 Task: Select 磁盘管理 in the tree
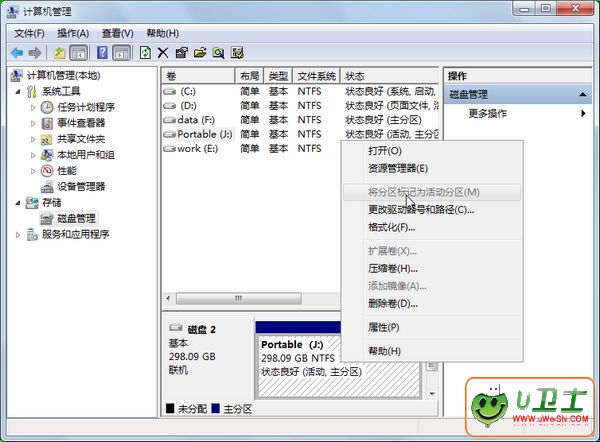[x=76, y=219]
